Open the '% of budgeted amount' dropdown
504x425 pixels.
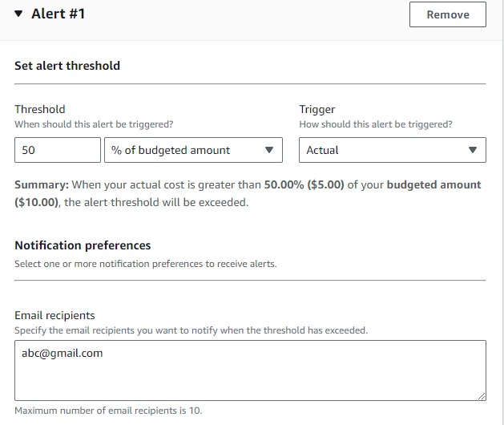click(192, 150)
